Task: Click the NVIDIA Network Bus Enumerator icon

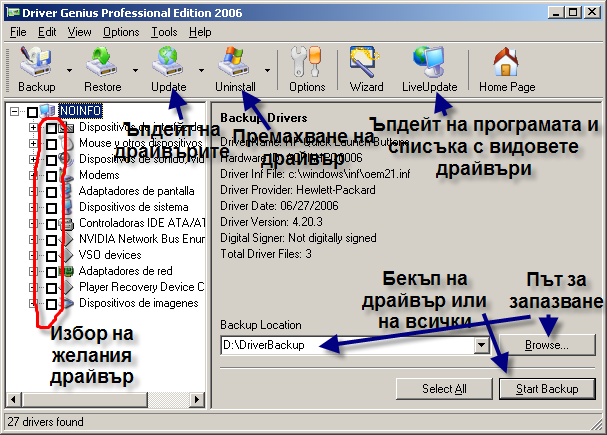Action: coord(67,239)
